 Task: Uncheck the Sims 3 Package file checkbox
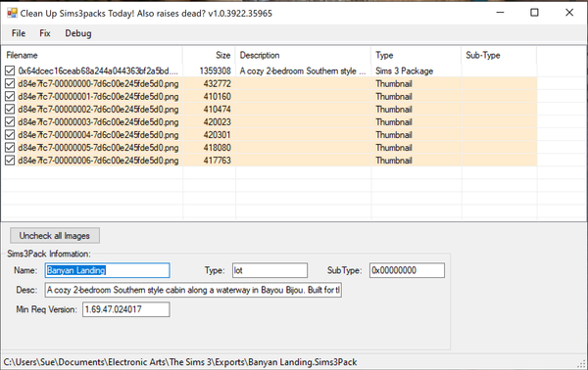[10, 70]
